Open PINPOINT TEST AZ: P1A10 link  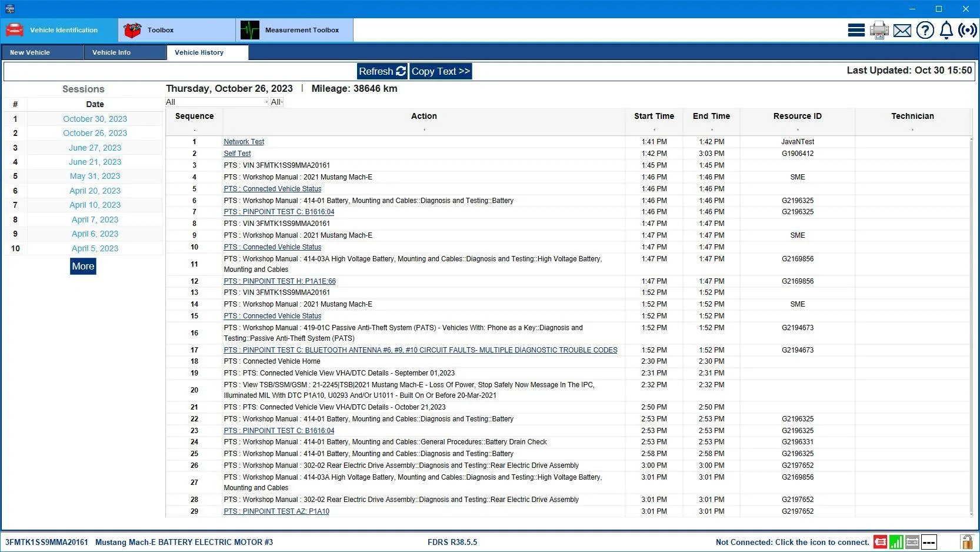(x=276, y=511)
